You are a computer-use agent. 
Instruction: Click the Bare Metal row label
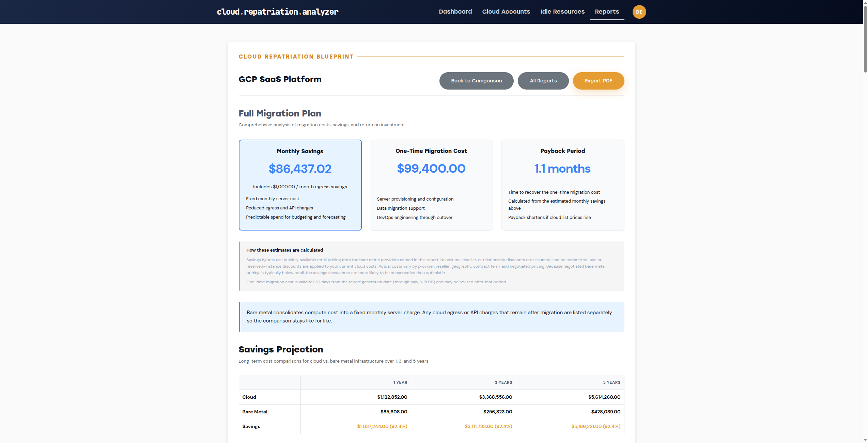click(255, 412)
